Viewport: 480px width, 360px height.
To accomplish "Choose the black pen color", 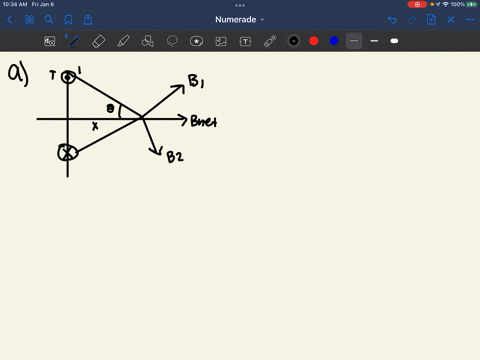I will tap(294, 41).
